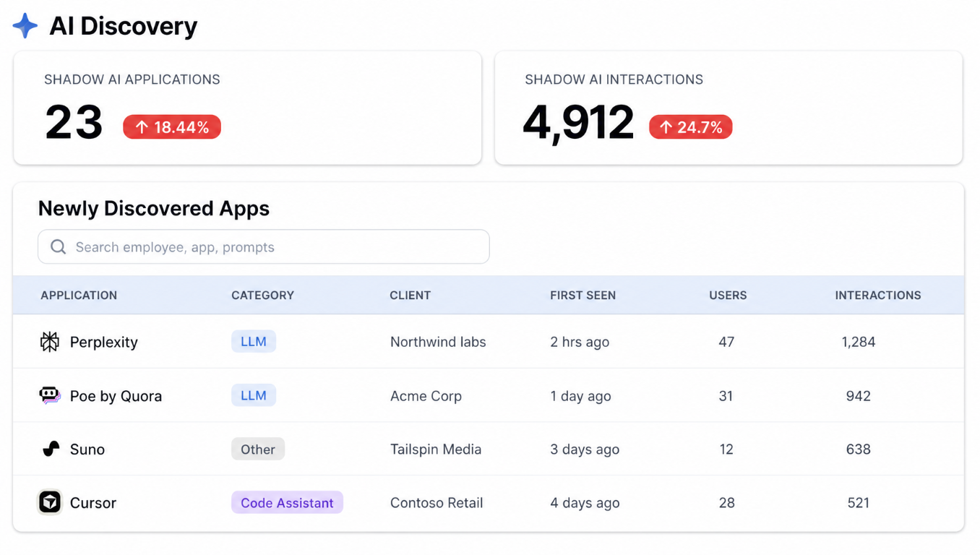The height and width of the screenshot is (555, 980).
Task: Click the Poe by Quora robot icon
Action: 50,395
